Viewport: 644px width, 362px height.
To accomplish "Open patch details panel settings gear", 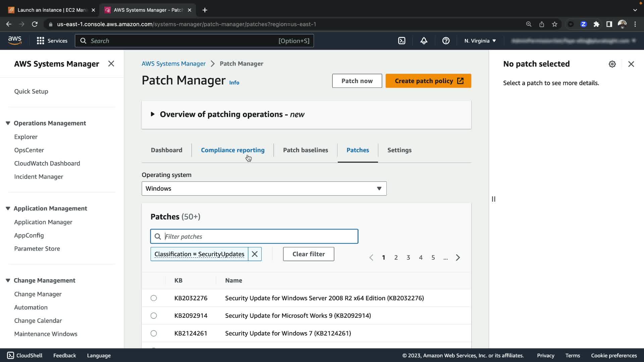I will click(x=612, y=64).
